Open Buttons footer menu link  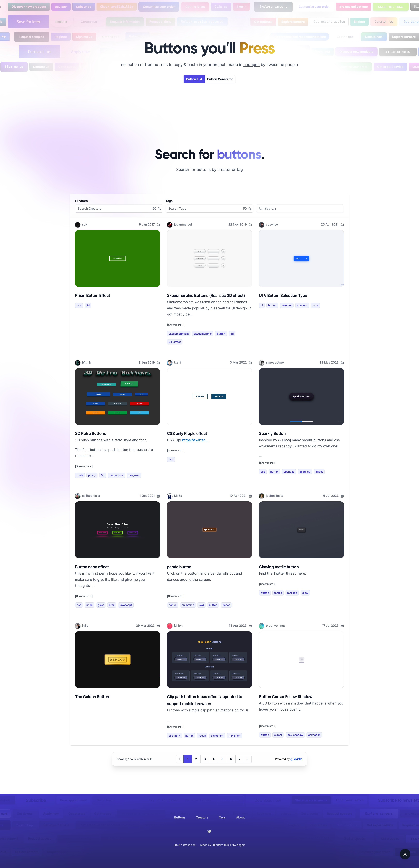click(180, 818)
